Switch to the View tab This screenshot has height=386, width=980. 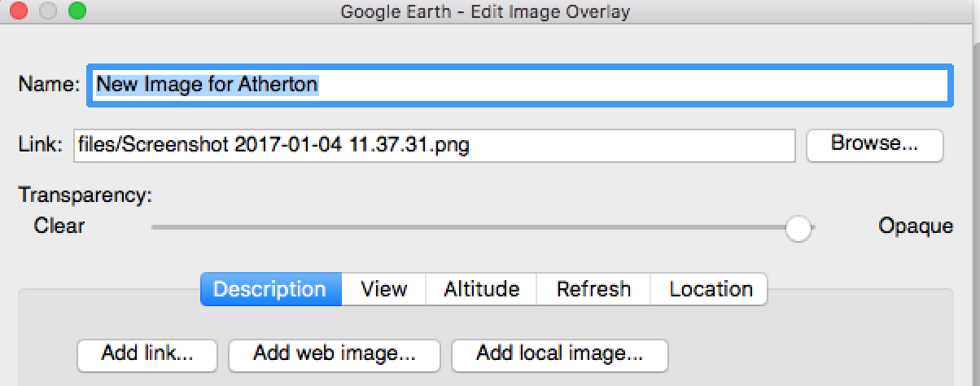pos(383,289)
